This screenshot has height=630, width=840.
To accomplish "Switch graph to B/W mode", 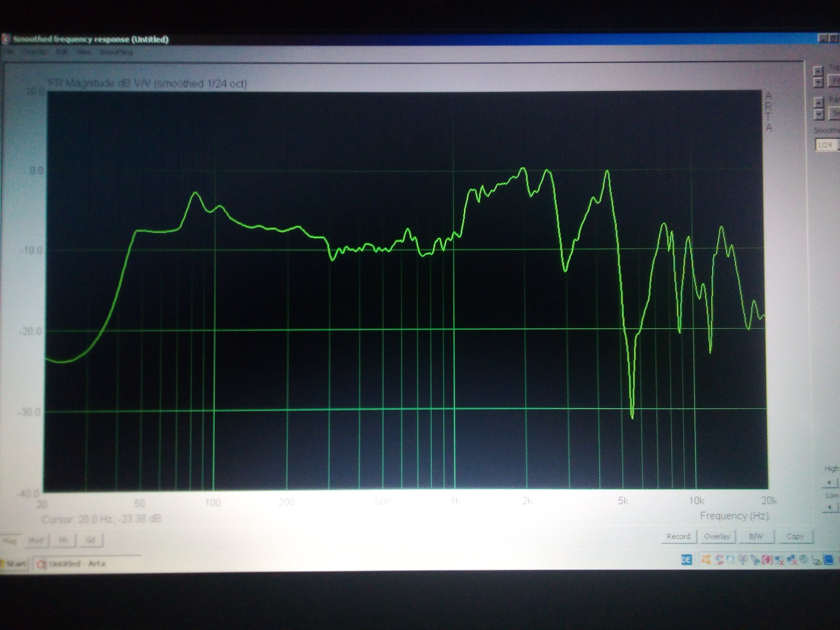I will (x=756, y=536).
